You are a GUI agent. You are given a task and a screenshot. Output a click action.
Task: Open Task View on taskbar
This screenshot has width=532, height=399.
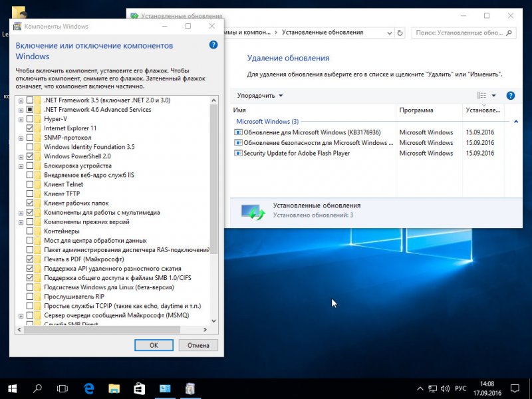coord(63,388)
